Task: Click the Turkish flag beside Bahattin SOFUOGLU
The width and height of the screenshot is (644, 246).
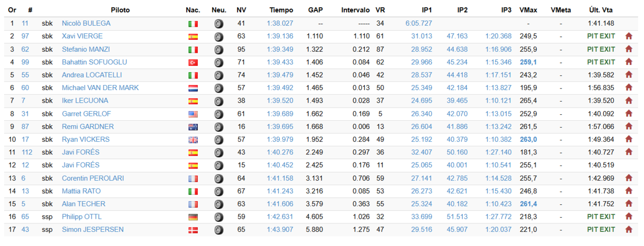Action: pos(193,62)
